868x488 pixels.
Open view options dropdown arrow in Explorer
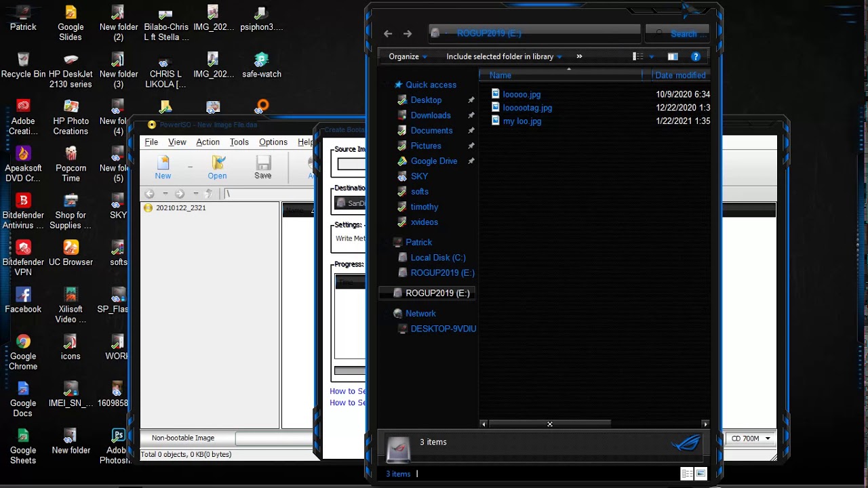652,57
